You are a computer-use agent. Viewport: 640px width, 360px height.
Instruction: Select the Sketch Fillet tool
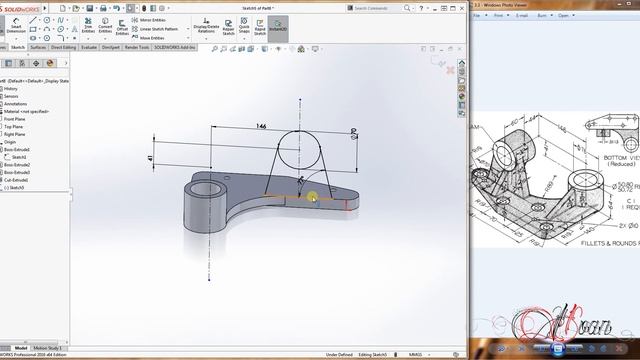[60, 38]
